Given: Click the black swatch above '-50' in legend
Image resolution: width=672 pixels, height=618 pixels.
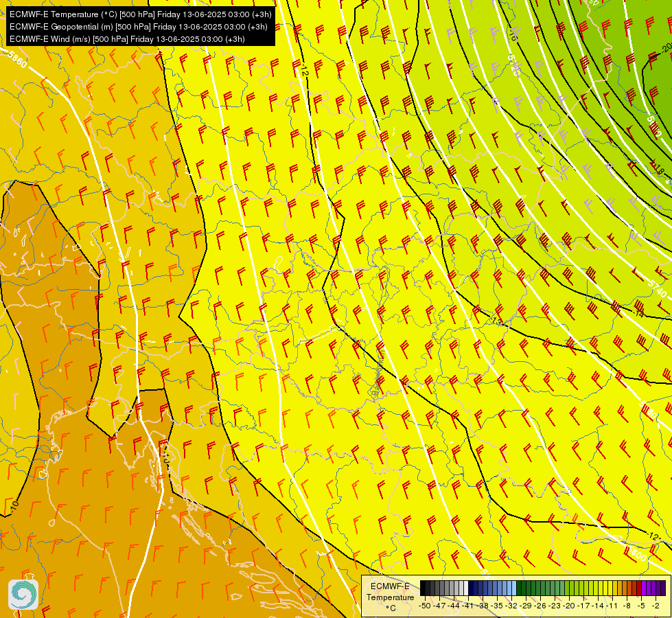Looking at the screenshot, I should [x=423, y=588].
